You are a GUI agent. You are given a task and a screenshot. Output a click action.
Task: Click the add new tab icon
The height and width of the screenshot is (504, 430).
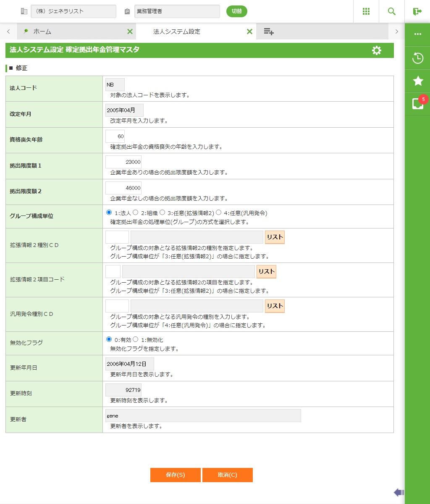coord(269,31)
